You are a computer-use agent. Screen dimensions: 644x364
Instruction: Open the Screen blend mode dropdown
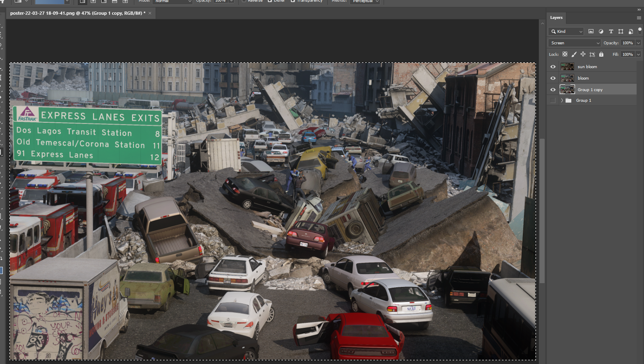point(575,43)
